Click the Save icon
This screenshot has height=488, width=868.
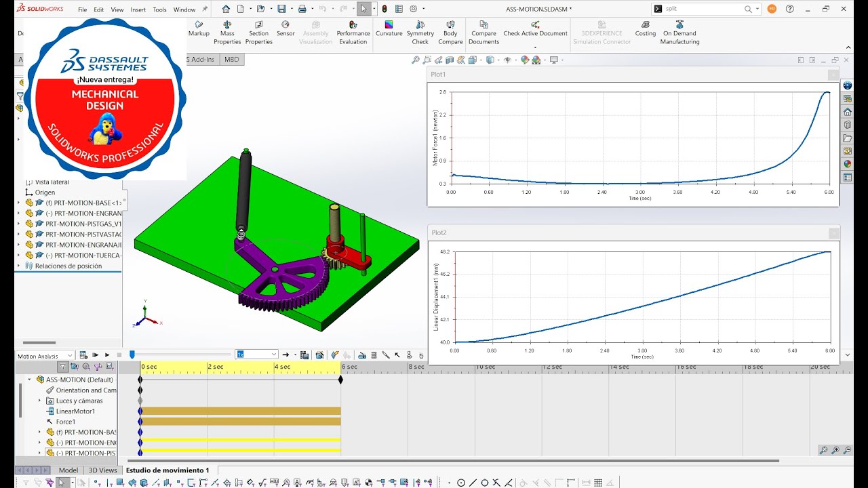[281, 9]
